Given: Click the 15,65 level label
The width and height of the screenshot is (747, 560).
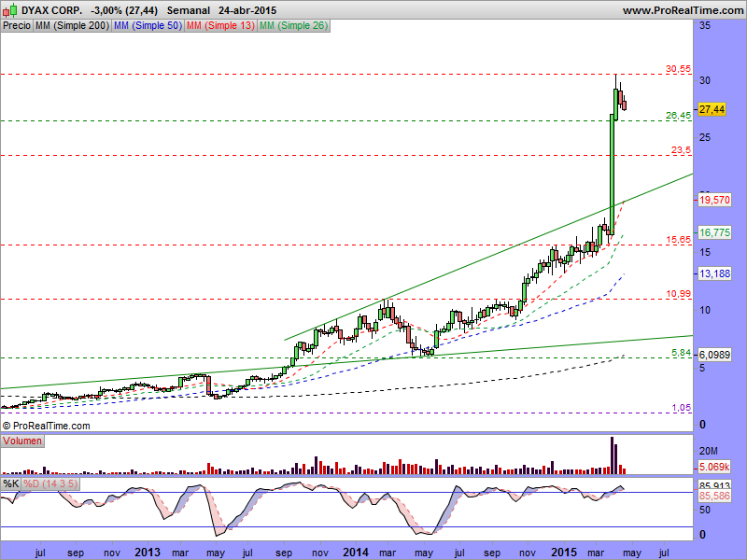Looking at the screenshot, I should [x=678, y=240].
